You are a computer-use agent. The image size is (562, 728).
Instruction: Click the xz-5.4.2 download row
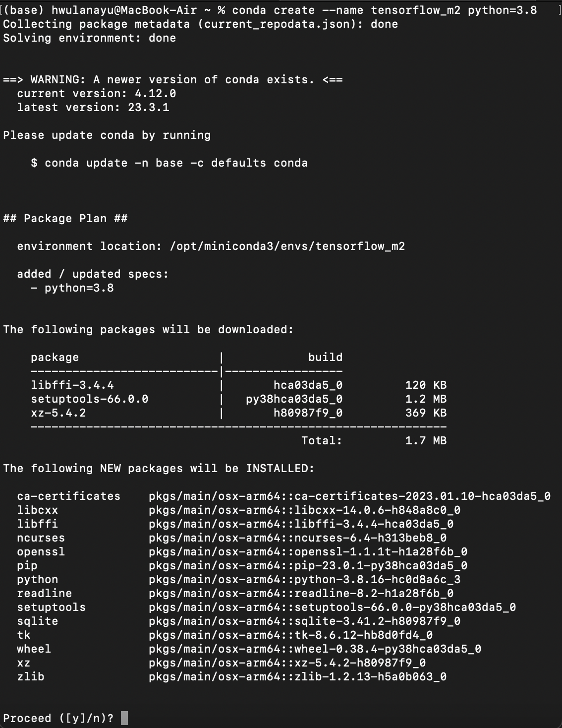[239, 413]
